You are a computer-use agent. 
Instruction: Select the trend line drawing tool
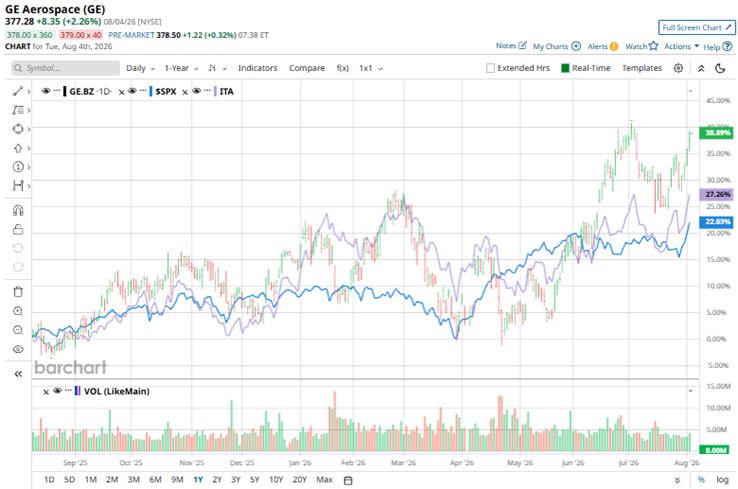18,91
